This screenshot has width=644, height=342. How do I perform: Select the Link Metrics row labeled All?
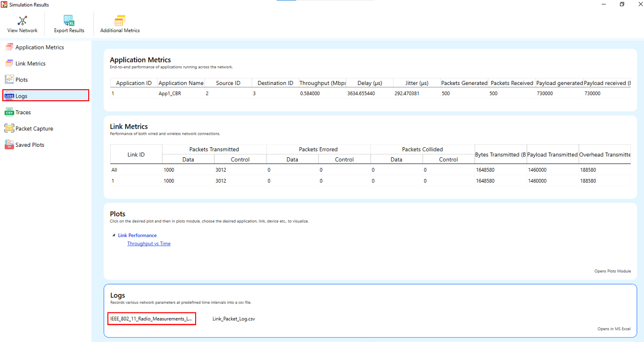point(114,170)
